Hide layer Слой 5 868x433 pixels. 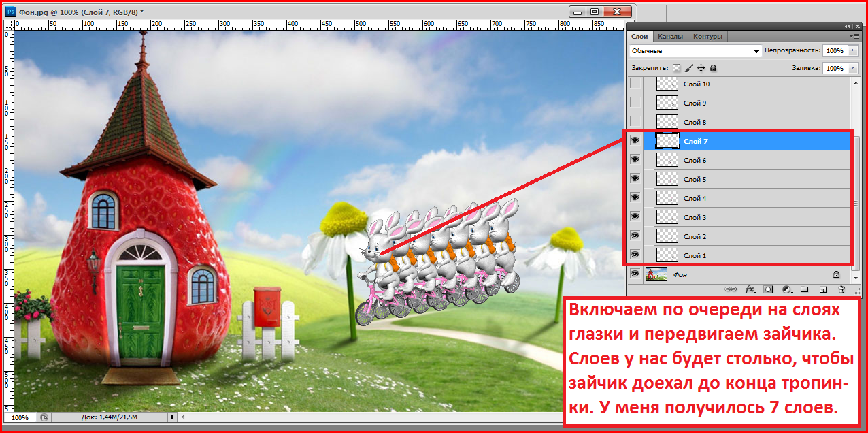635,178
